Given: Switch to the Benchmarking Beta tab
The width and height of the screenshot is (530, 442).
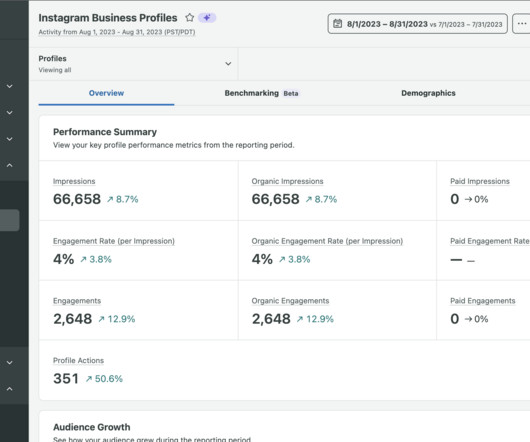Looking at the screenshot, I should click(x=262, y=93).
